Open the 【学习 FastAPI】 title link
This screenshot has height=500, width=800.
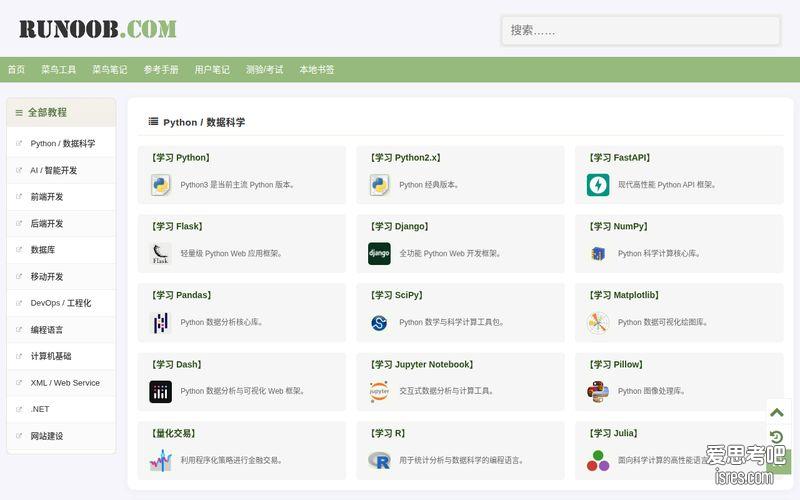tap(620, 158)
